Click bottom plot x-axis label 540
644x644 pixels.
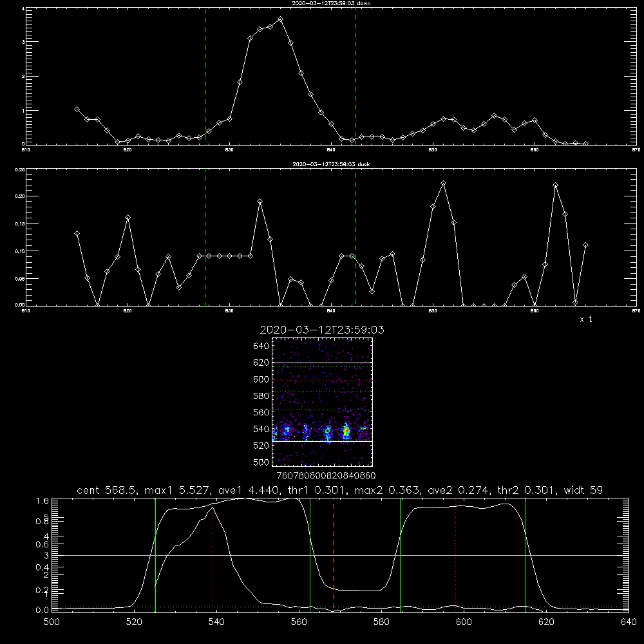point(216,622)
